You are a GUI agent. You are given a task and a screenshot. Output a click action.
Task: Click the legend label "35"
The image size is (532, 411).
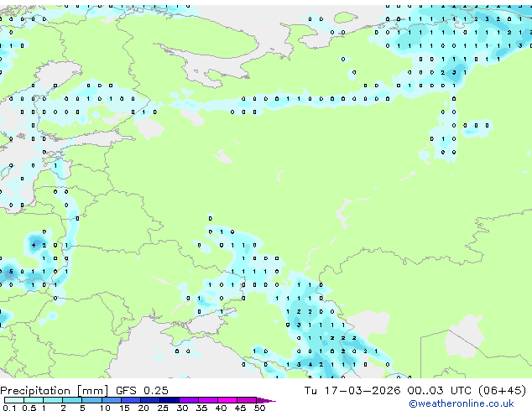click(x=201, y=408)
